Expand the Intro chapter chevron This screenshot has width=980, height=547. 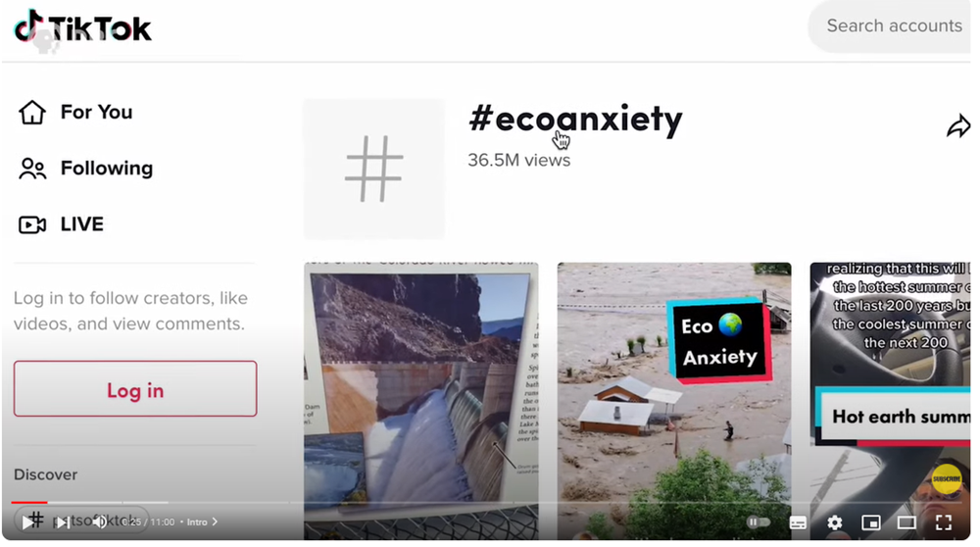[215, 522]
